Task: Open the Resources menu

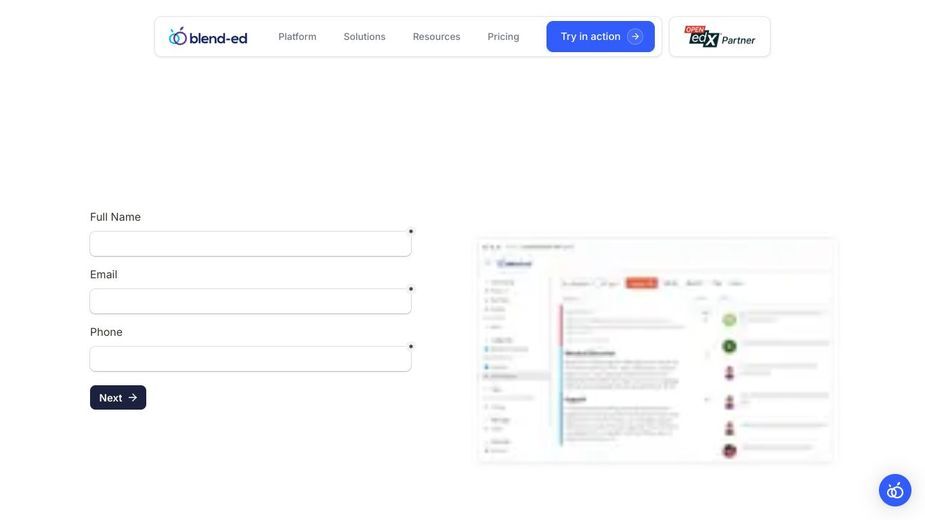Action: tap(437, 37)
